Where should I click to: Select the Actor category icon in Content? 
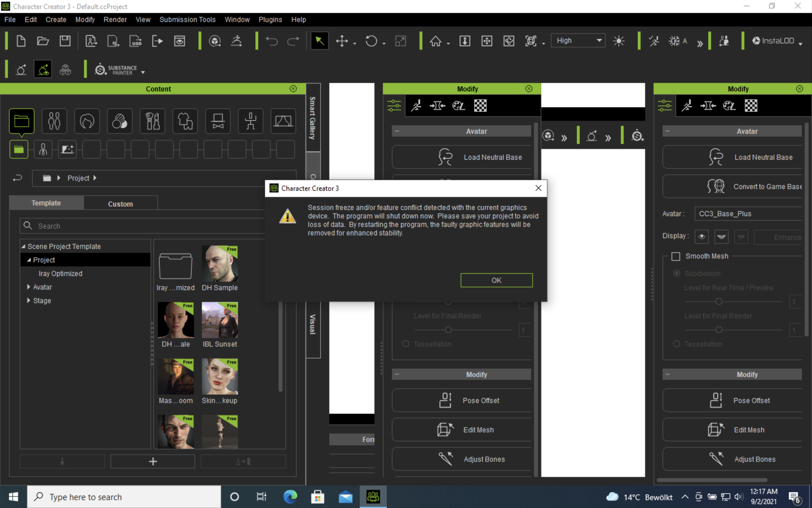[54, 121]
